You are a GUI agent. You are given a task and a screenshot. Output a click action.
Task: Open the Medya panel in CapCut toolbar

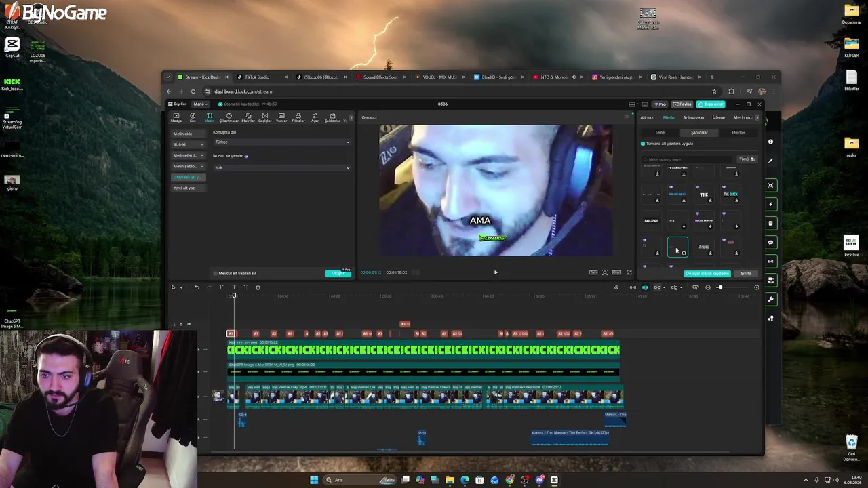176,117
